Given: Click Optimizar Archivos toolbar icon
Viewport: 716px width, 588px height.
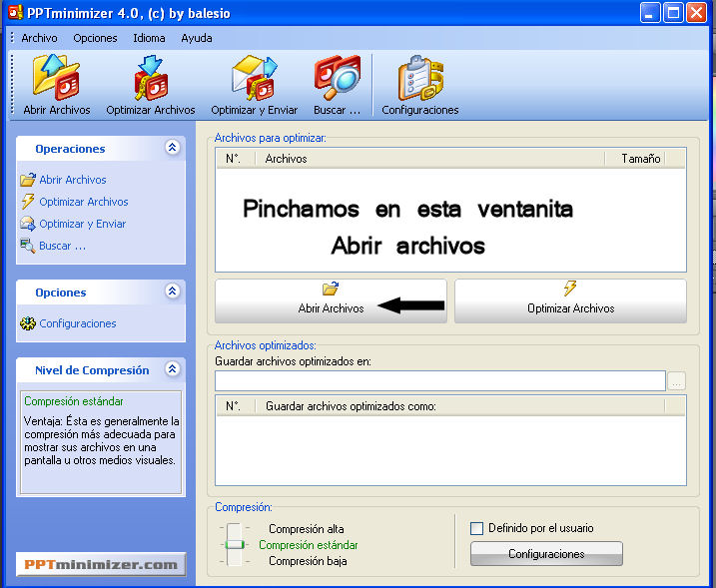Looking at the screenshot, I should 151,78.
